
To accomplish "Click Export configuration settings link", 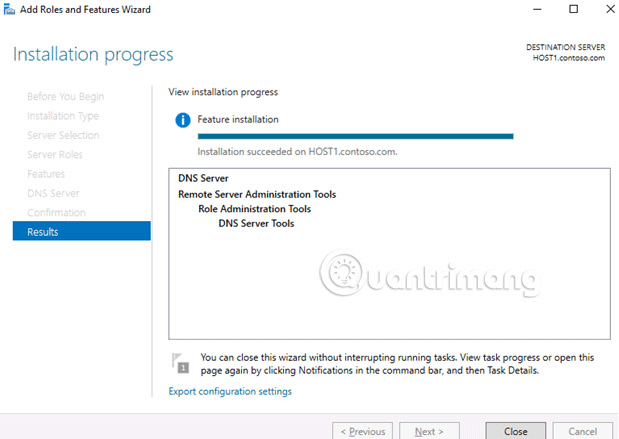I will 230,391.
